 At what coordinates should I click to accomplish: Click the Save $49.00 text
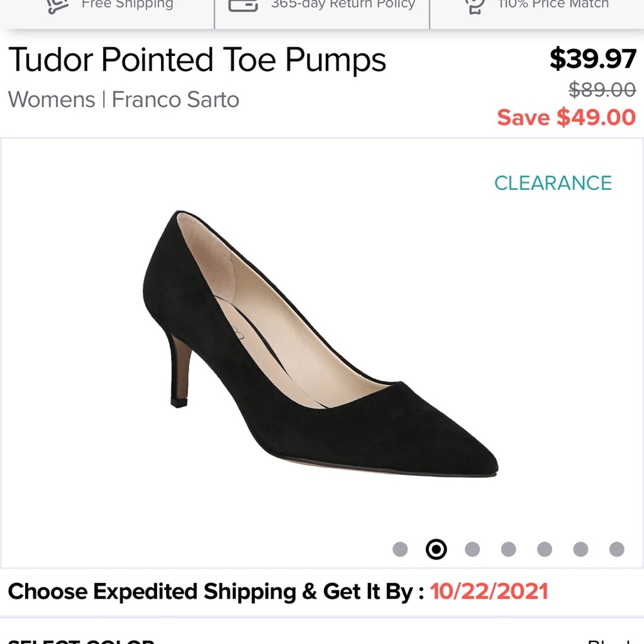pyautogui.click(x=565, y=117)
